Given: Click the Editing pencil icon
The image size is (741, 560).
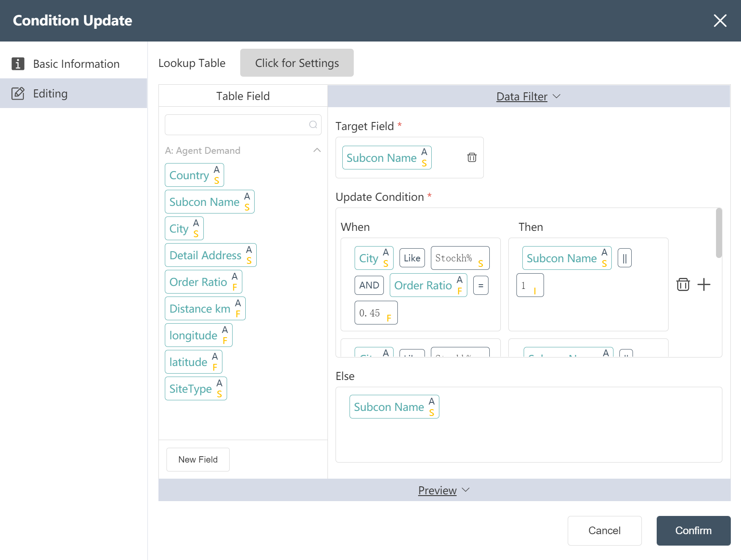Looking at the screenshot, I should tap(18, 93).
